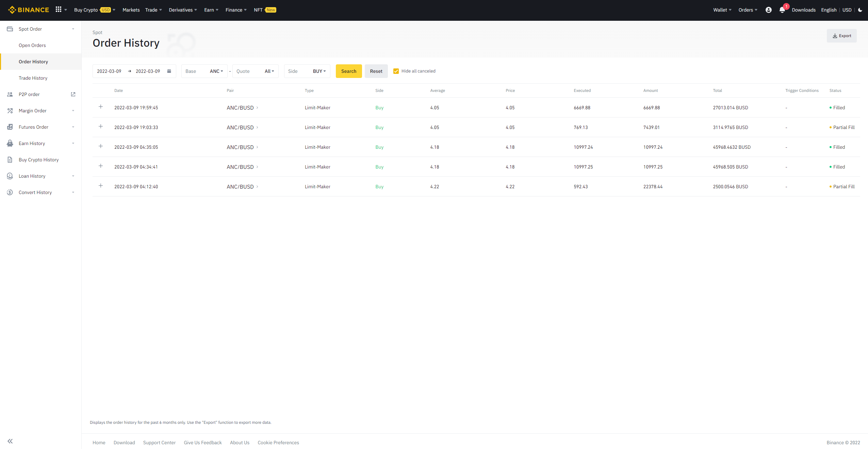Open the Binance app launcher grid icon
The height and width of the screenshot is (449, 868).
(59, 9)
